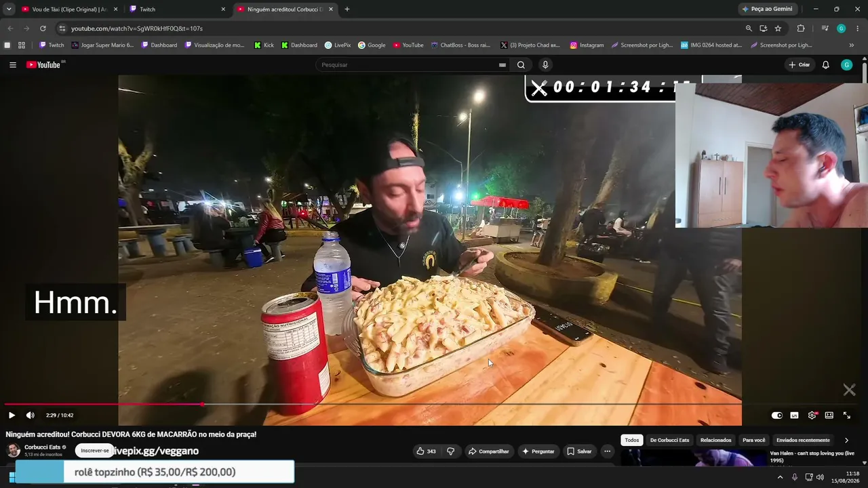Open taskbar volume speaker control
868x488 pixels.
point(820,477)
